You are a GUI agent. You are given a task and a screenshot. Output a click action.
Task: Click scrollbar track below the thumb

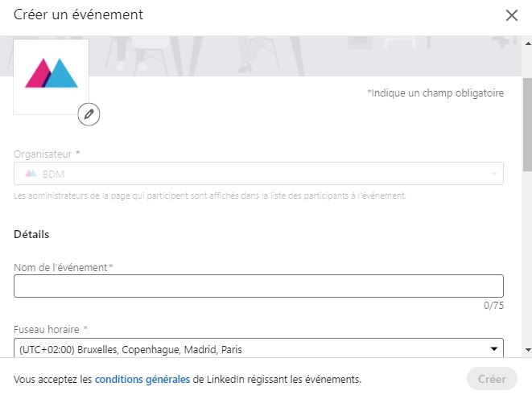pos(528,257)
